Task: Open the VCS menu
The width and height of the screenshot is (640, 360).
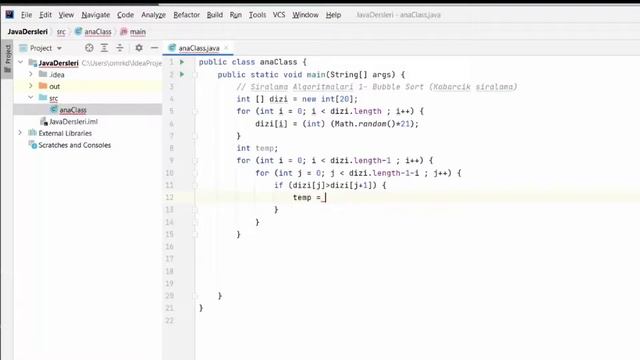Action: pyautogui.click(x=279, y=15)
